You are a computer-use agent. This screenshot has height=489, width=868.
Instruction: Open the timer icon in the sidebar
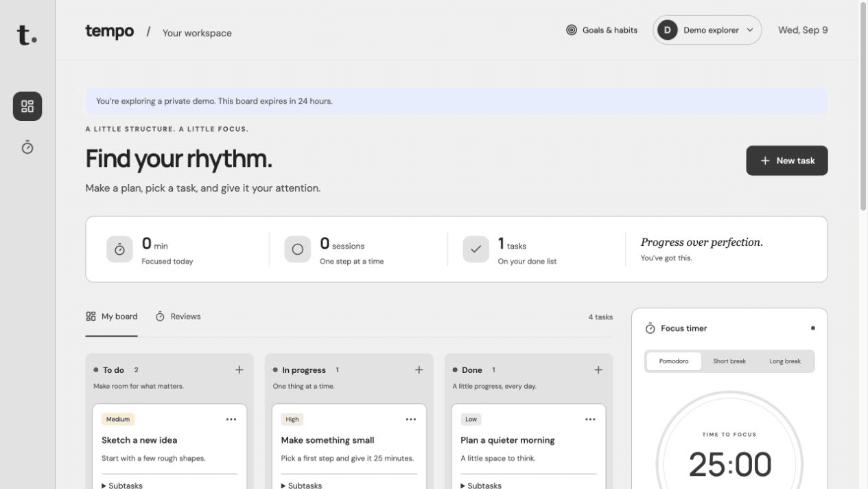[27, 147]
